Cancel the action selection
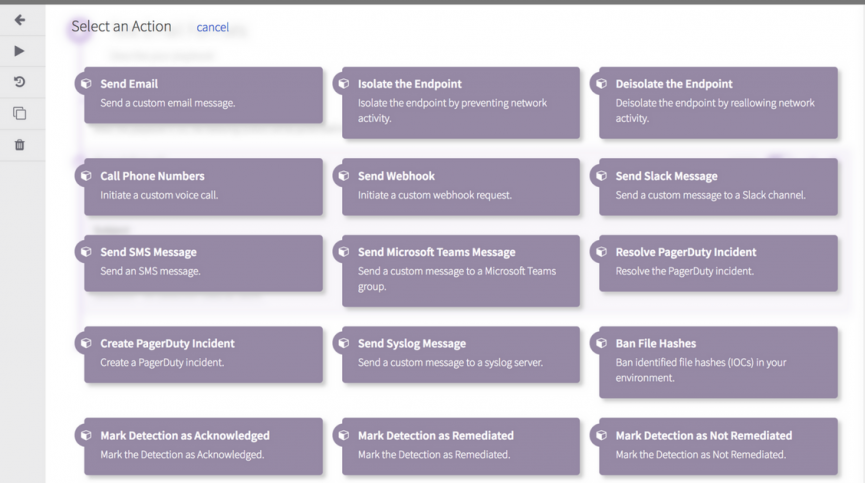Viewport: 865px width, 483px height. tap(212, 27)
